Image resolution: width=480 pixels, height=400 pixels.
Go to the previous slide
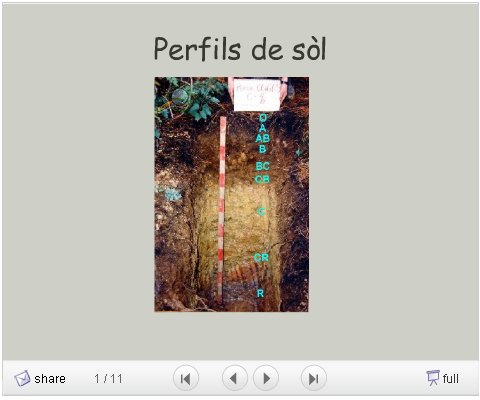(x=234, y=379)
